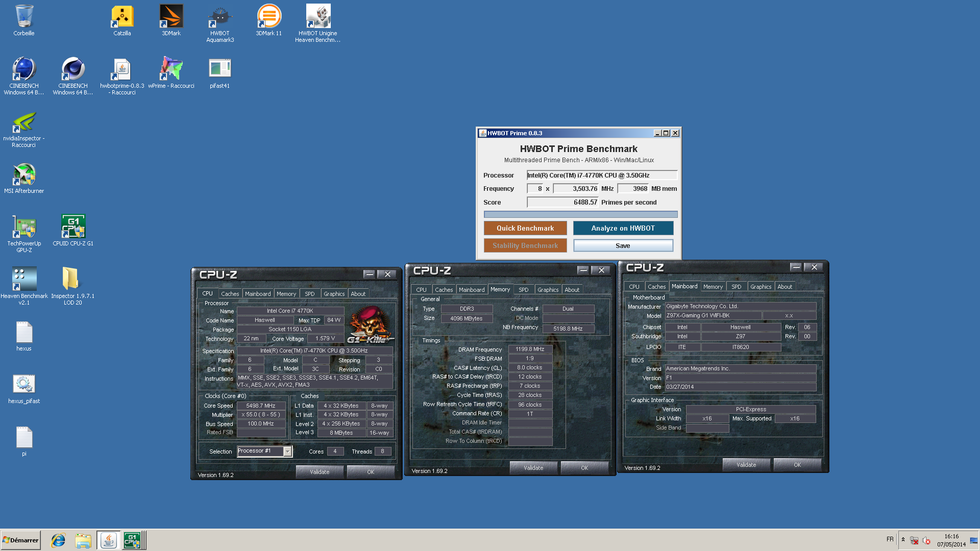Select the hwbotprime-0.8.3 Raccourci icon

click(122, 76)
